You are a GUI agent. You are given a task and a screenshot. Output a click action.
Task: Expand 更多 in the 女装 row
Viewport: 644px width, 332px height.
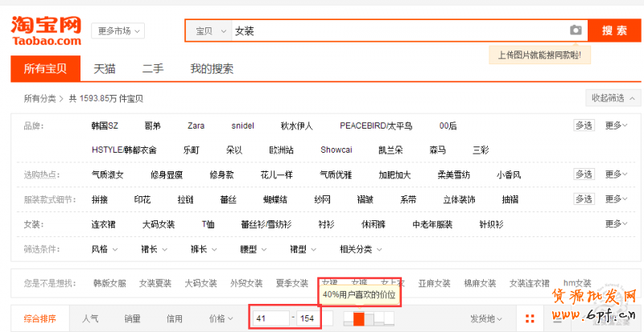pyautogui.click(x=616, y=224)
